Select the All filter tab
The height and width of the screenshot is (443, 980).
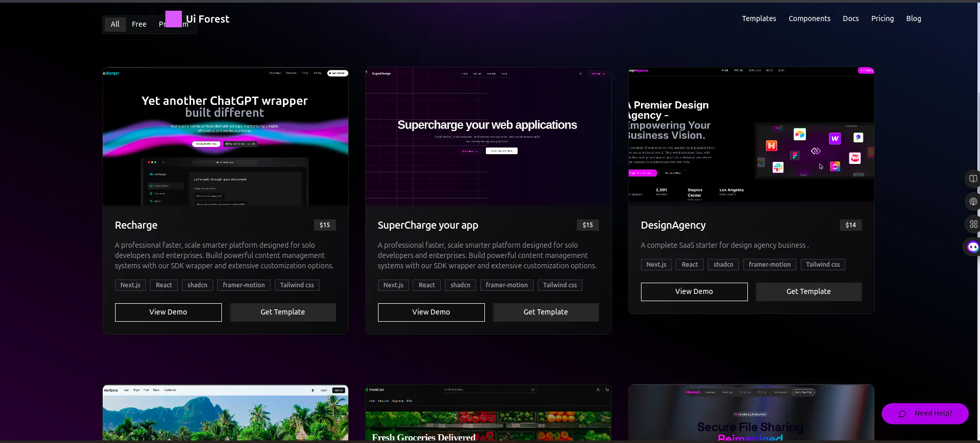point(115,24)
